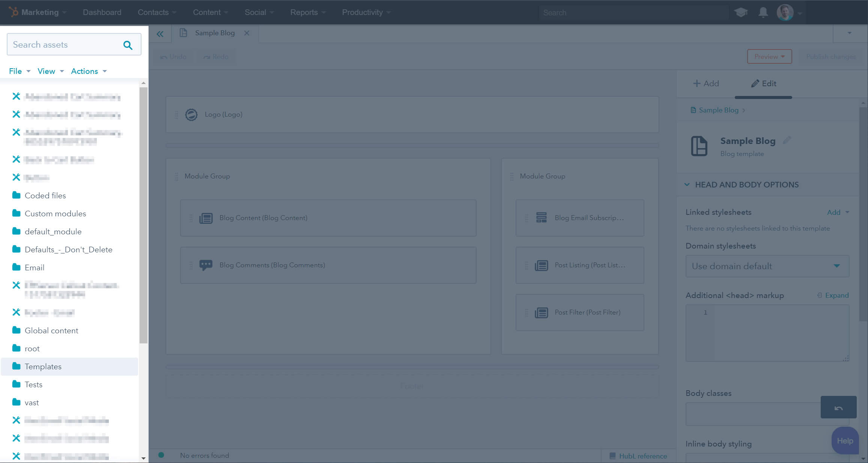Click the Blog Email Subscription module icon
868x463 pixels.
click(540, 217)
